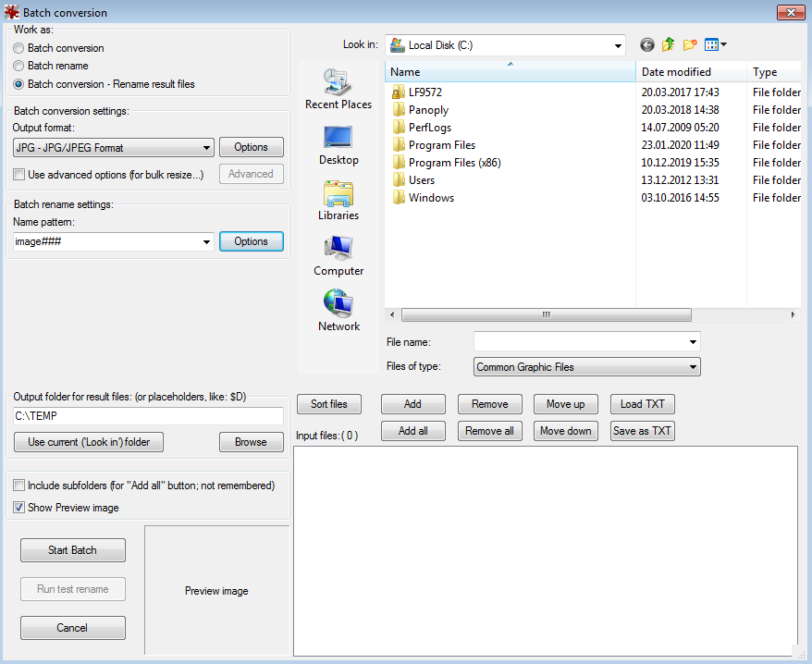
Task: Click the horizontal file list scrollbar
Action: pos(546,314)
